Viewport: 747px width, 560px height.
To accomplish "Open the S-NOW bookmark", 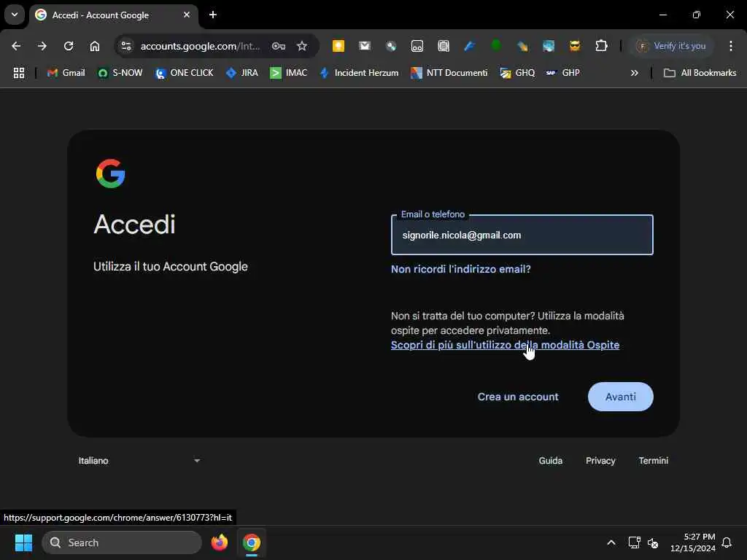I will click(x=120, y=73).
